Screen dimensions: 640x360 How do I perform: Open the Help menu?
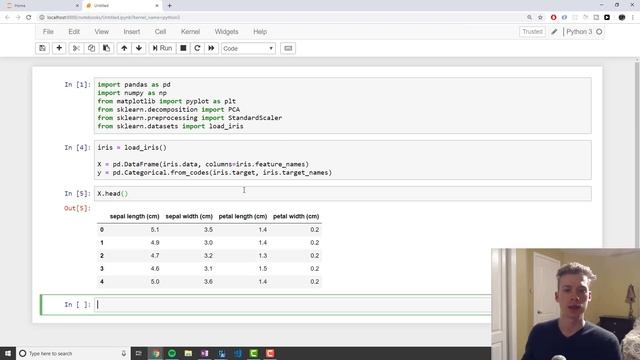pyautogui.click(x=260, y=31)
